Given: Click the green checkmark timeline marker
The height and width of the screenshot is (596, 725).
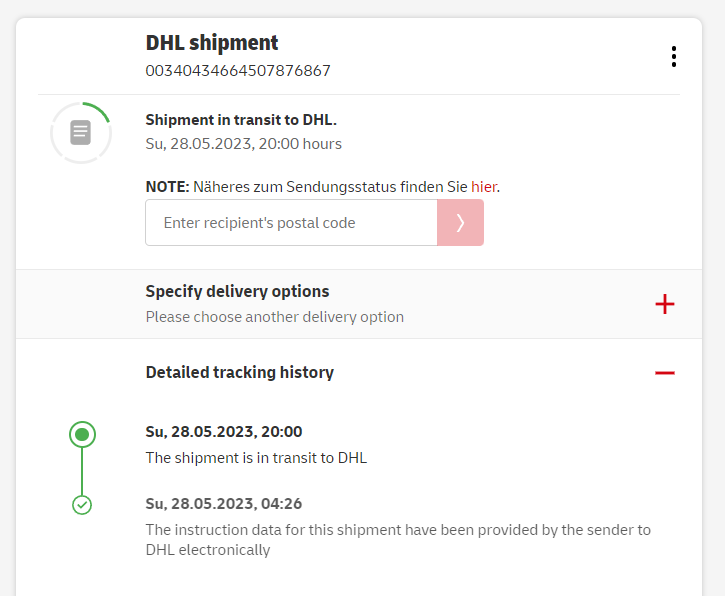Looking at the screenshot, I should click(82, 505).
